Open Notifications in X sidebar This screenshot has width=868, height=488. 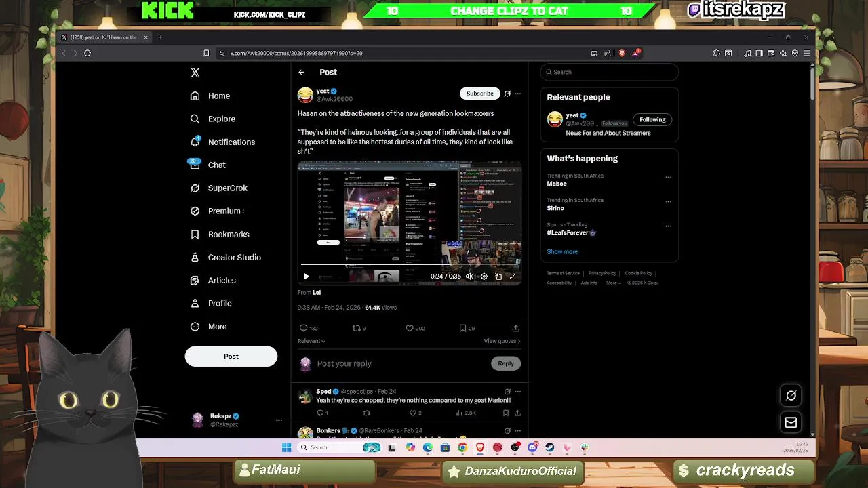(x=222, y=142)
